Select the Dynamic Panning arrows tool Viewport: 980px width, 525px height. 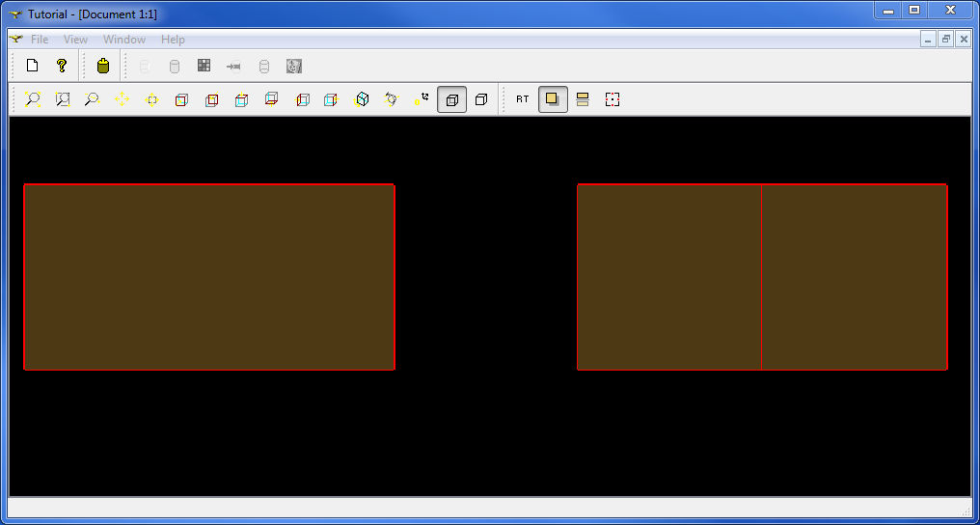[x=122, y=99]
